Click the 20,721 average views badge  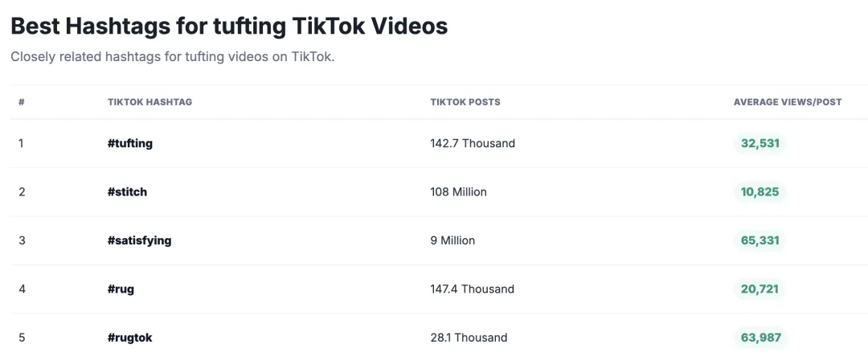point(759,289)
